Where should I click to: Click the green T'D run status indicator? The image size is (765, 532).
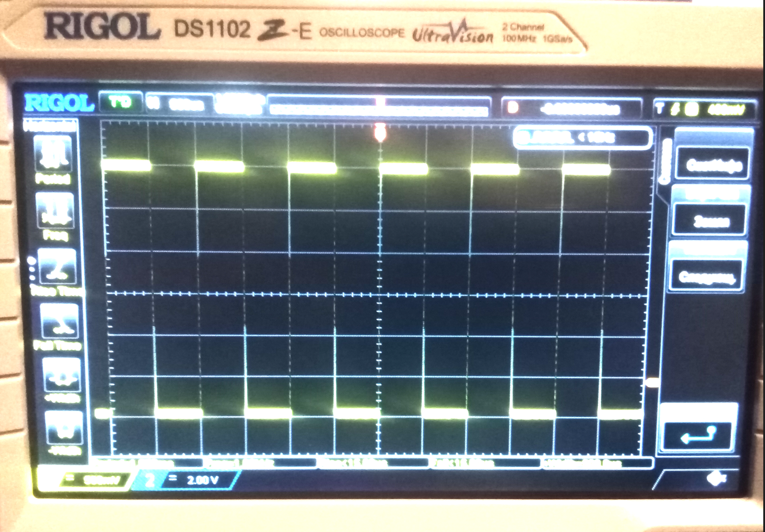[120, 102]
